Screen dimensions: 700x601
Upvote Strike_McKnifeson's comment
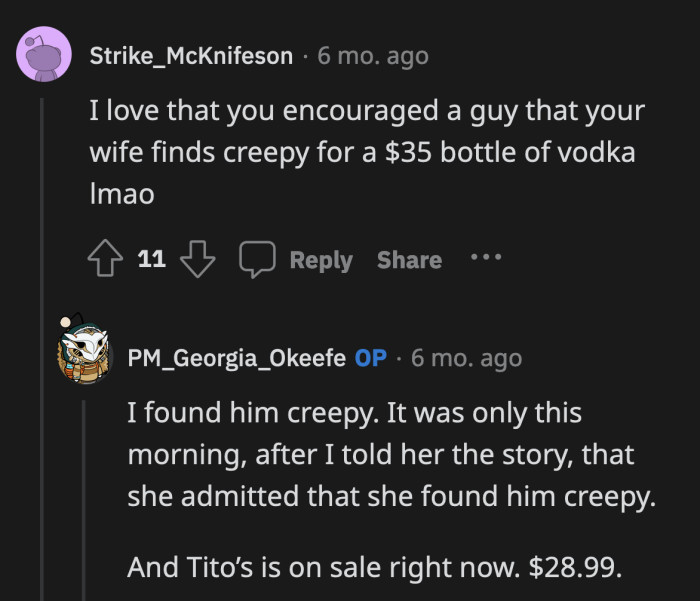pyautogui.click(x=106, y=260)
